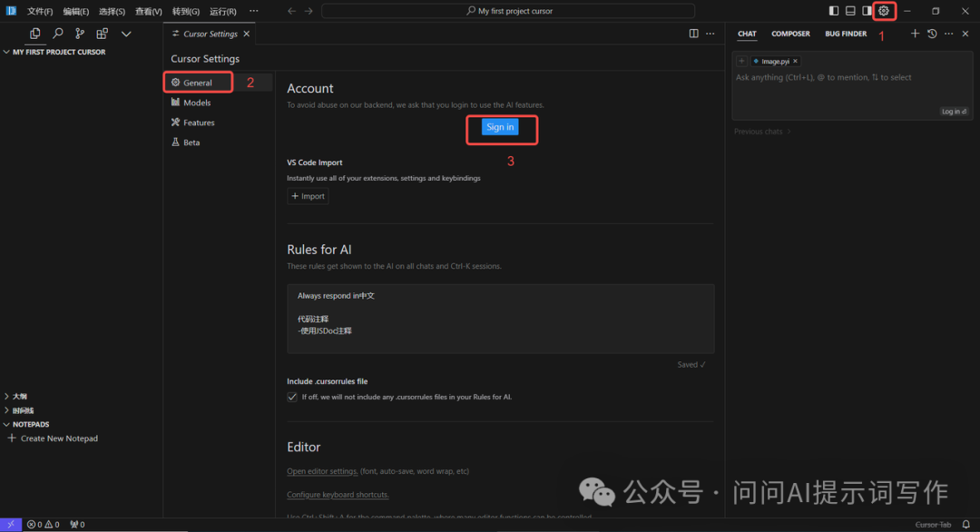This screenshot has height=532, width=980.
Task: Remove Image.pyi context chip
Action: point(795,61)
